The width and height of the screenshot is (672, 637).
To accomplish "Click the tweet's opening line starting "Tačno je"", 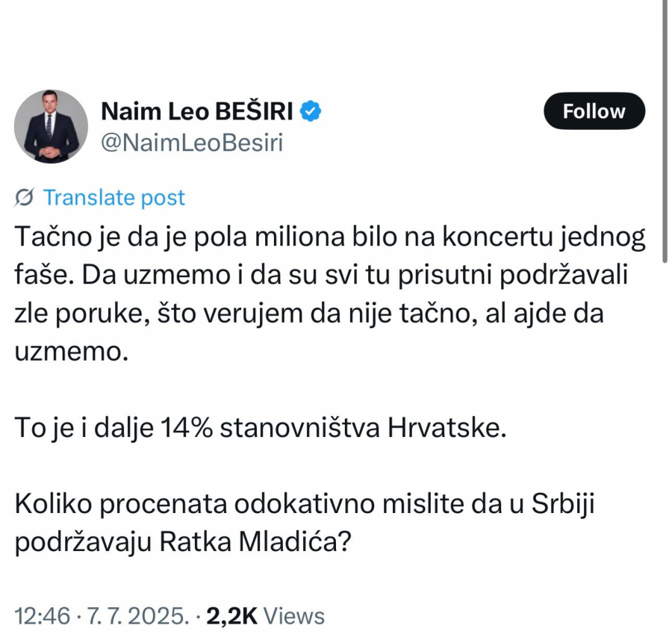I will [x=329, y=241].
